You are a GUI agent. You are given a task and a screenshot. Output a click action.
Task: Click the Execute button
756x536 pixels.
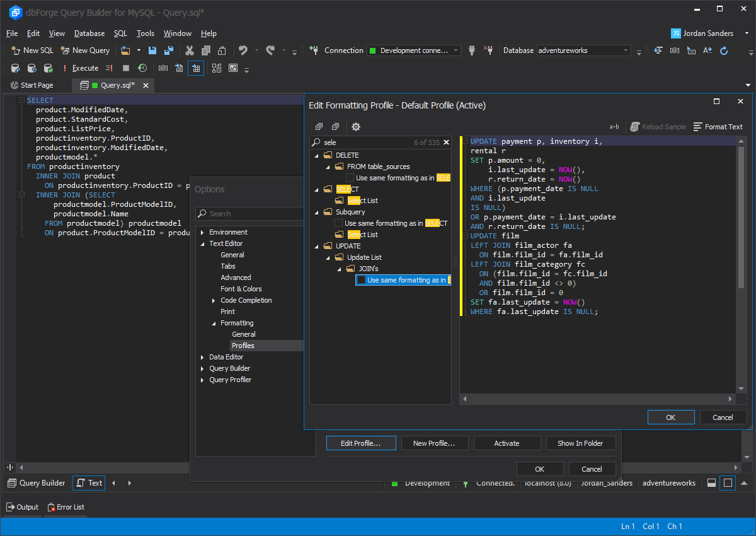point(80,68)
